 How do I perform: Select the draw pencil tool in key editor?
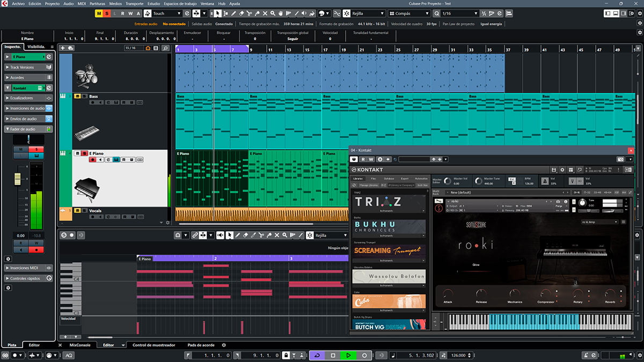[238, 235]
